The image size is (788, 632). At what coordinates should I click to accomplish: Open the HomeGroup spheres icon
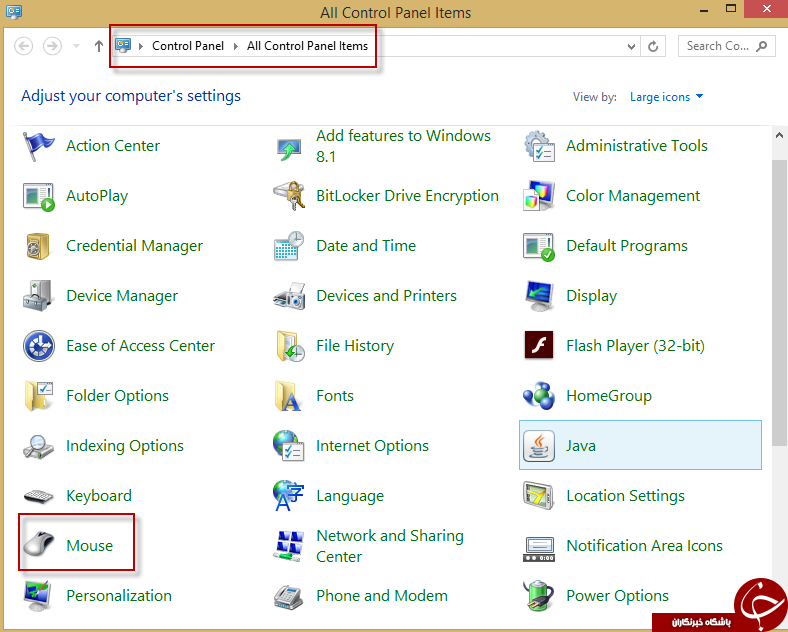click(539, 396)
